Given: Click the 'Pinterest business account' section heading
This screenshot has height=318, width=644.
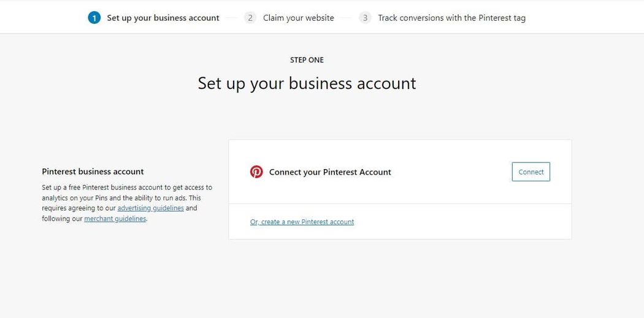Looking at the screenshot, I should pyautogui.click(x=93, y=172).
